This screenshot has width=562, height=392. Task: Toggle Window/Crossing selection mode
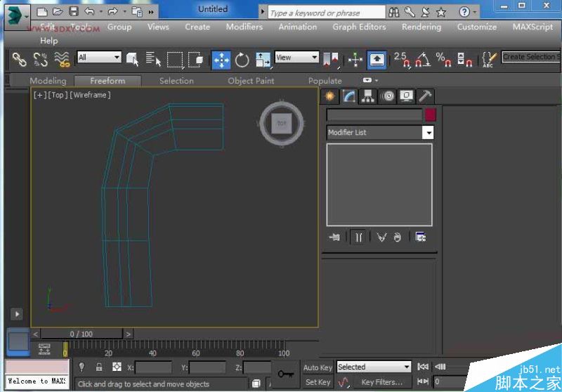click(196, 60)
